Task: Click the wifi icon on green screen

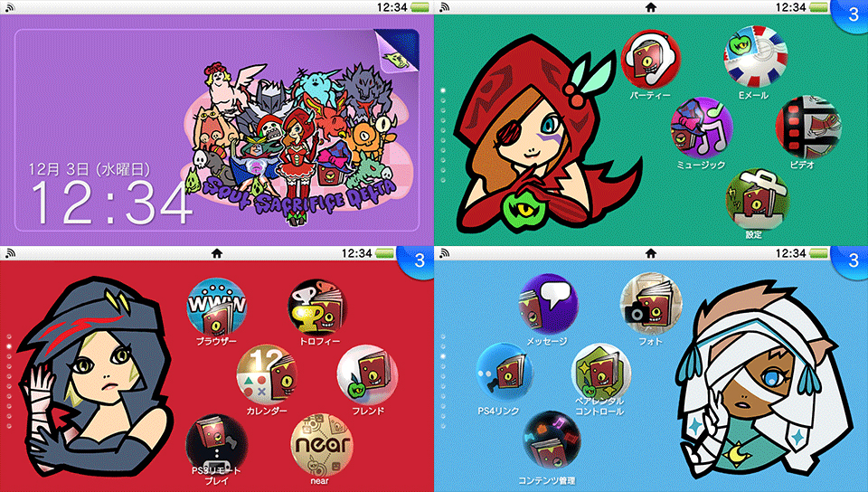Action: tap(444, 7)
